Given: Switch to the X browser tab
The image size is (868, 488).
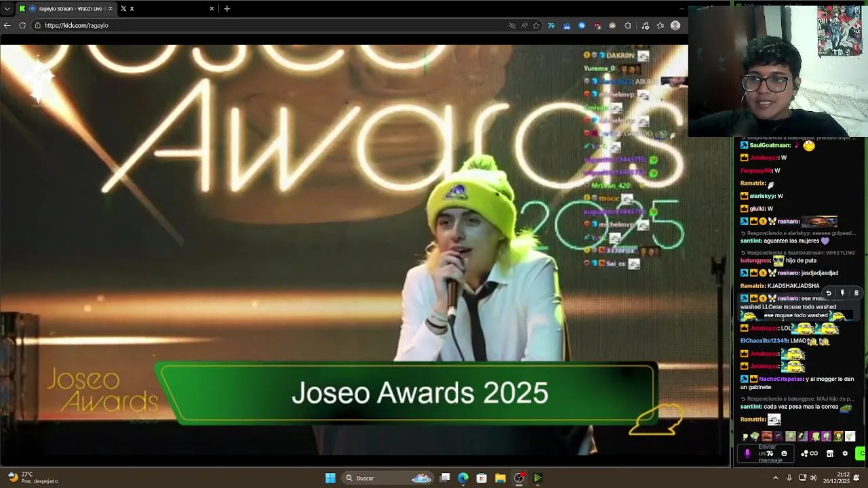Looking at the screenshot, I should coord(166,9).
